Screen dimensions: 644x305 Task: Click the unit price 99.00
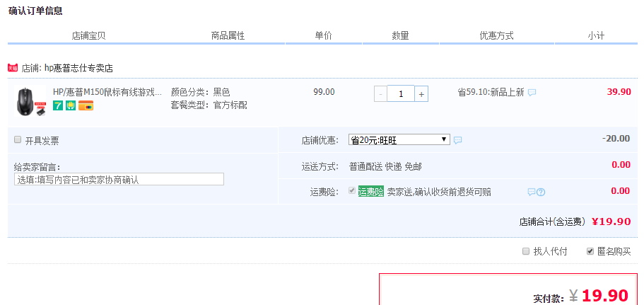click(324, 92)
